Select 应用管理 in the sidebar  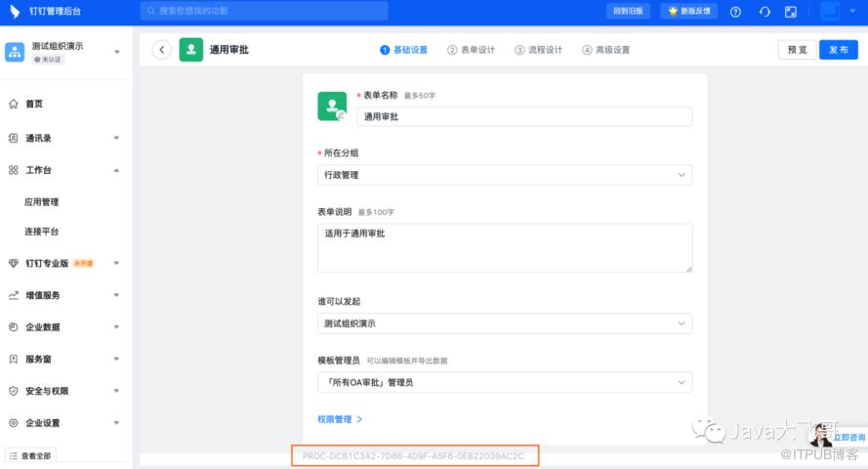coord(42,202)
